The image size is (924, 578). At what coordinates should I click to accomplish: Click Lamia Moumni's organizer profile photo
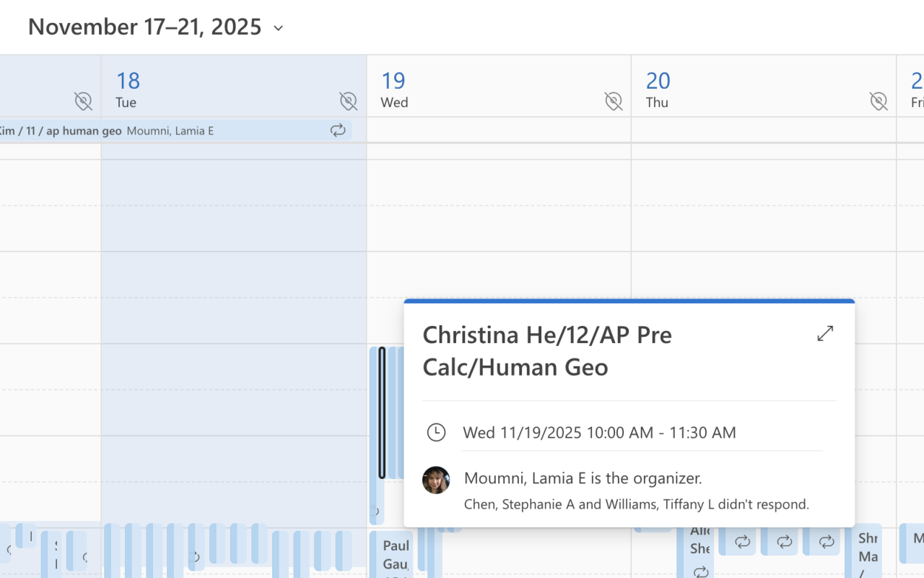pos(436,480)
